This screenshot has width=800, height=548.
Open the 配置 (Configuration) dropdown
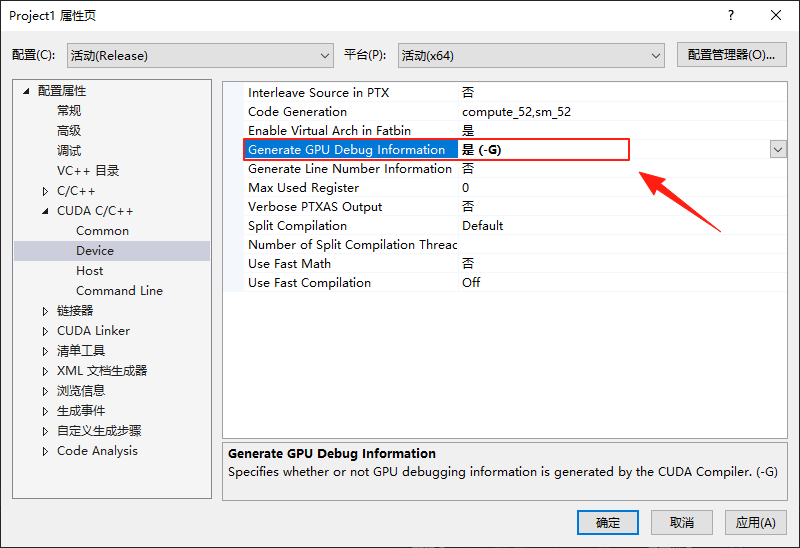[200, 56]
